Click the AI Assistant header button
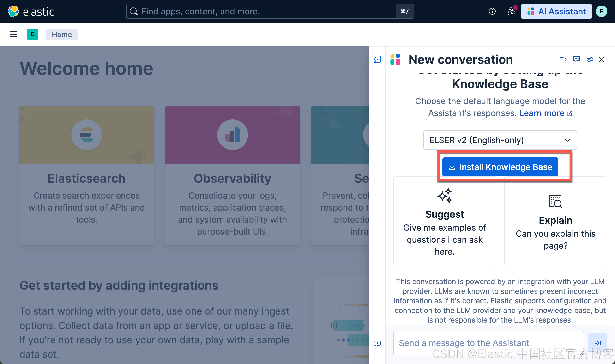The image size is (615, 364). click(x=556, y=11)
